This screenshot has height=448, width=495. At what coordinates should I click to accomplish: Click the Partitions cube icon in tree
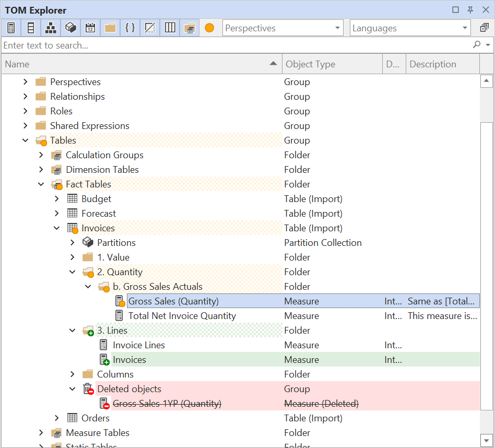click(x=88, y=242)
